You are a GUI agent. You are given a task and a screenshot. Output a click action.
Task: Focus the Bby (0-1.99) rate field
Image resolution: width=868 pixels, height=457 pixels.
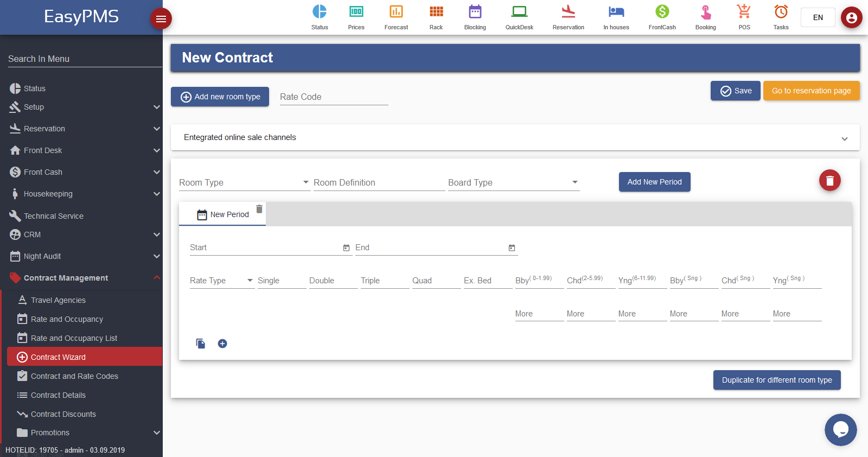coord(540,280)
